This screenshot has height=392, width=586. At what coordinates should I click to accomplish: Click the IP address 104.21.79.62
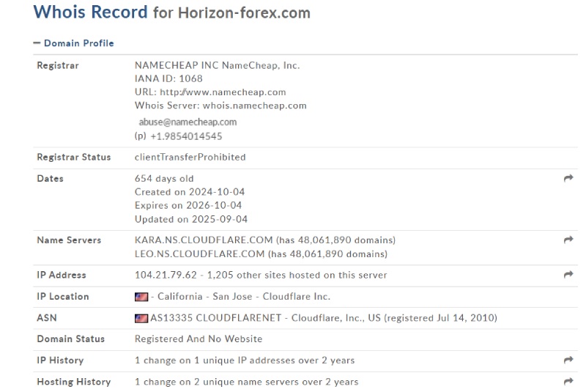pyautogui.click(x=166, y=275)
